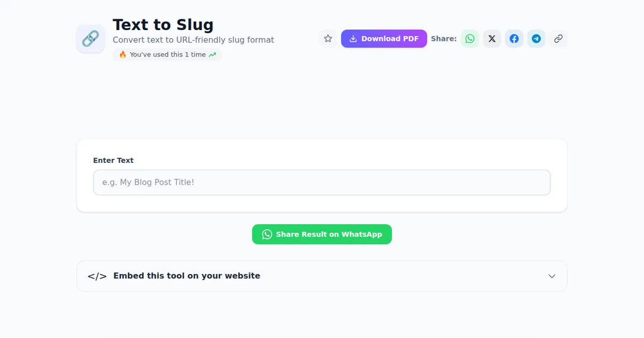The height and width of the screenshot is (338, 644).
Task: Click Share Result on WhatsApp button
Action: tap(322, 234)
